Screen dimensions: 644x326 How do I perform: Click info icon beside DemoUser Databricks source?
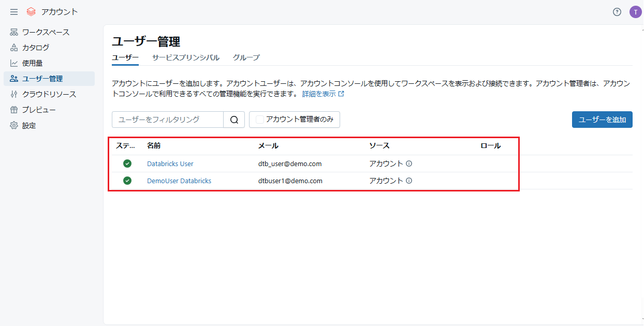click(x=409, y=181)
